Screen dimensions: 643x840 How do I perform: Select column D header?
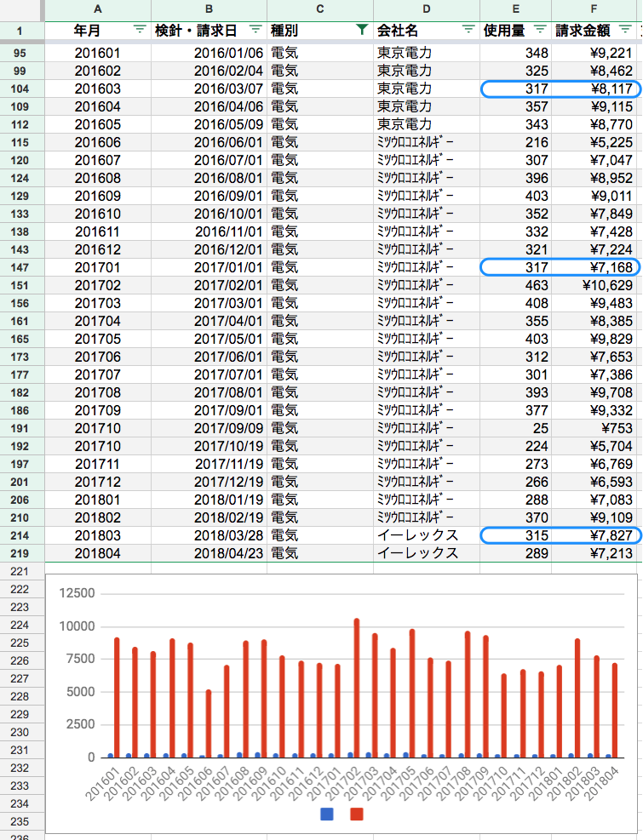tap(427, 9)
